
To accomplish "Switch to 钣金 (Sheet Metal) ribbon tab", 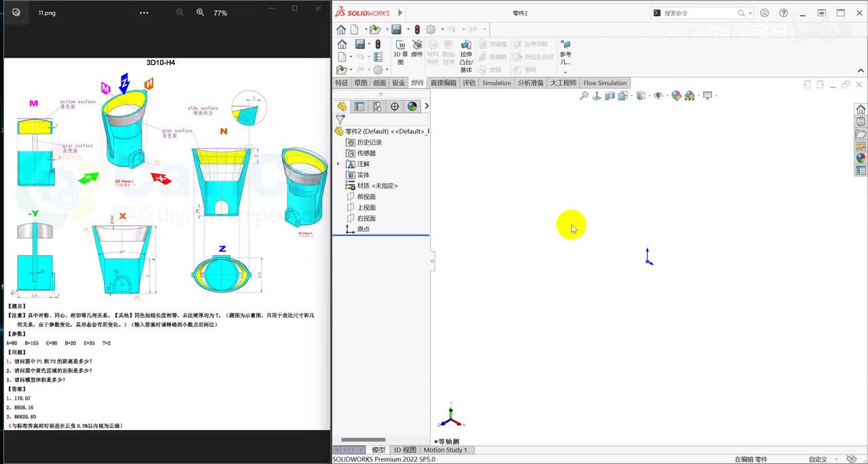I will 399,83.
